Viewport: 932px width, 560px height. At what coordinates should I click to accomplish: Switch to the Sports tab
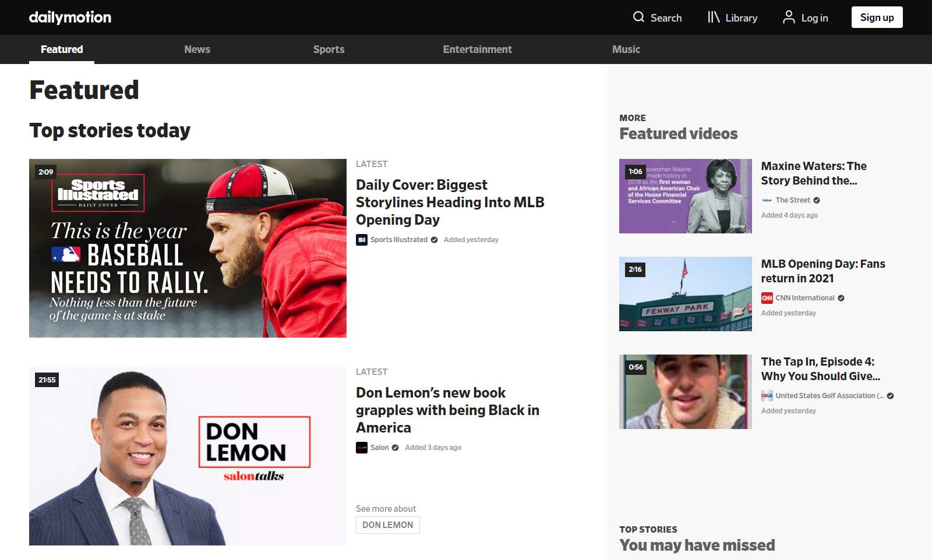tap(329, 49)
